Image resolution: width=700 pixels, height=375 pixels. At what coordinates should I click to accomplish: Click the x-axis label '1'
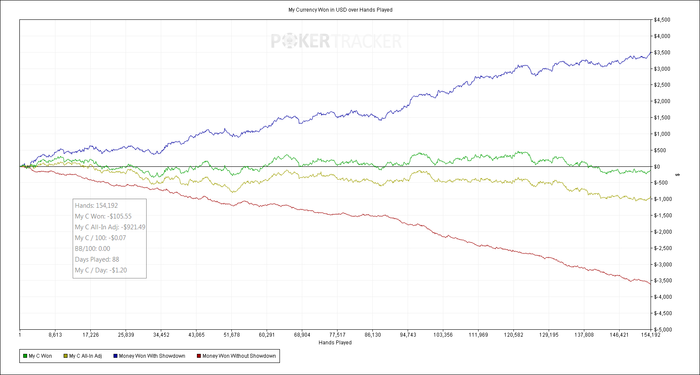(20, 334)
